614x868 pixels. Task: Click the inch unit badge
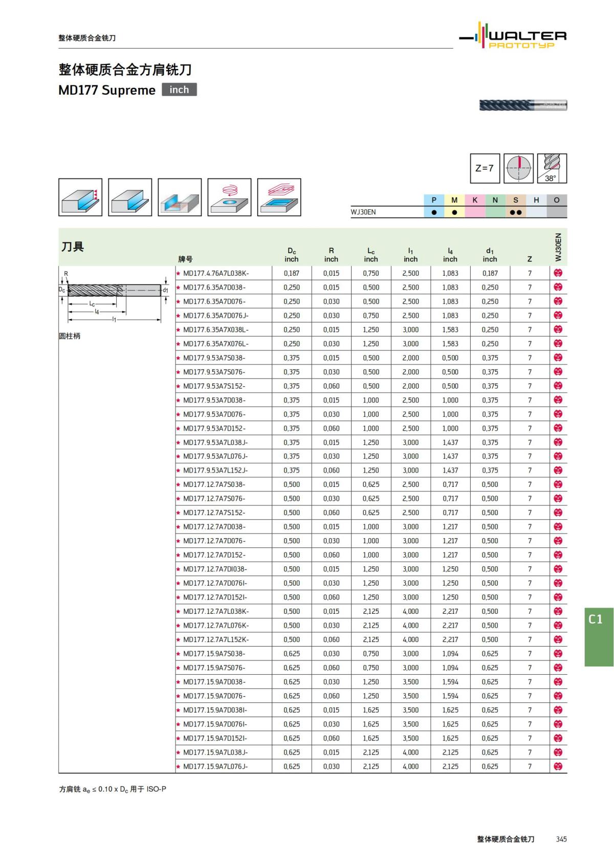coord(179,90)
